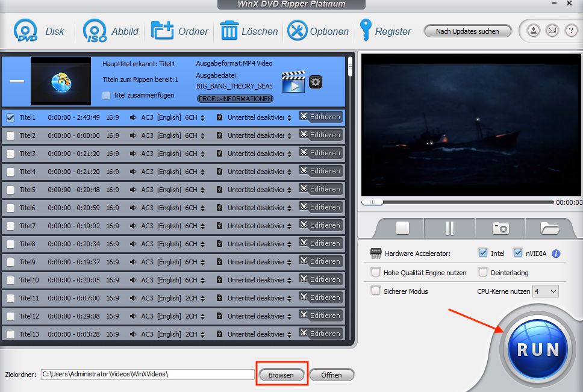Click the Zielordner path field

(148, 374)
